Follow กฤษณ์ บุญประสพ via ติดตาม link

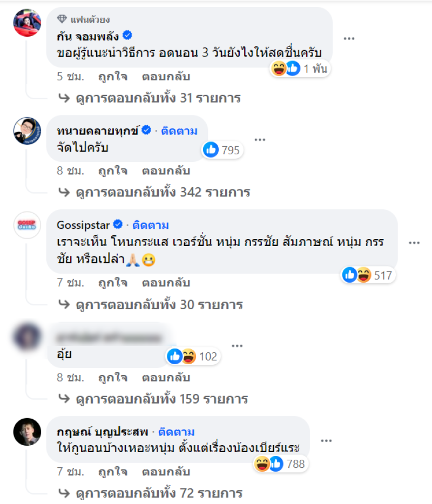pyautogui.click(x=177, y=432)
